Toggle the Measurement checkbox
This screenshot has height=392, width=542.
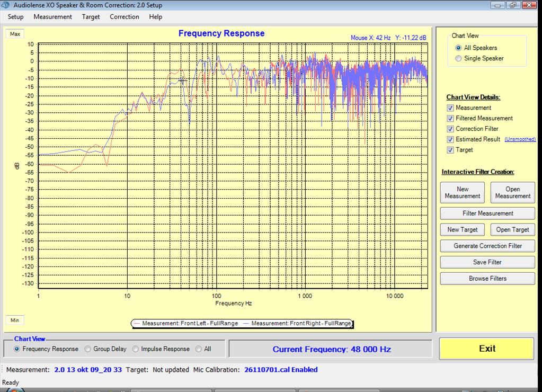450,108
